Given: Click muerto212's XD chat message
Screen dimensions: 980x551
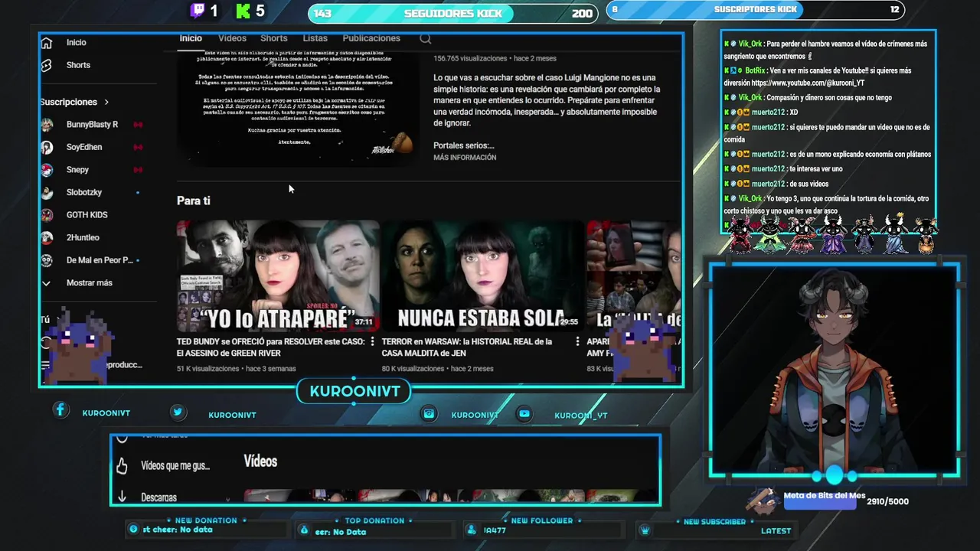Looking at the screenshot, I should [761, 112].
